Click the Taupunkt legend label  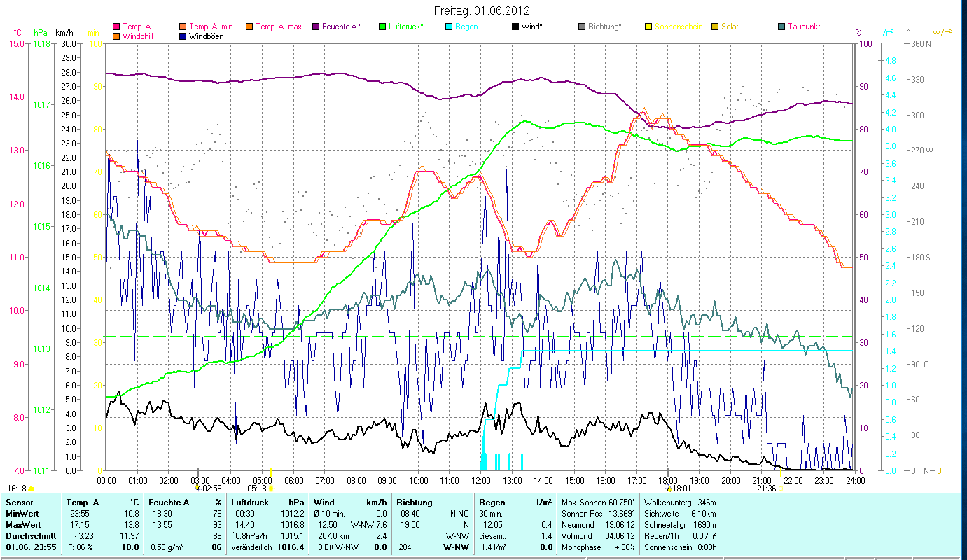(803, 27)
